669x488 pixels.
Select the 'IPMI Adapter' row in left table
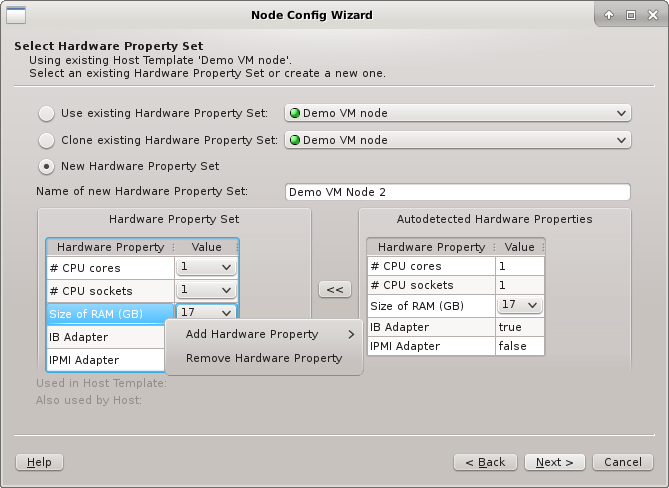pos(106,360)
